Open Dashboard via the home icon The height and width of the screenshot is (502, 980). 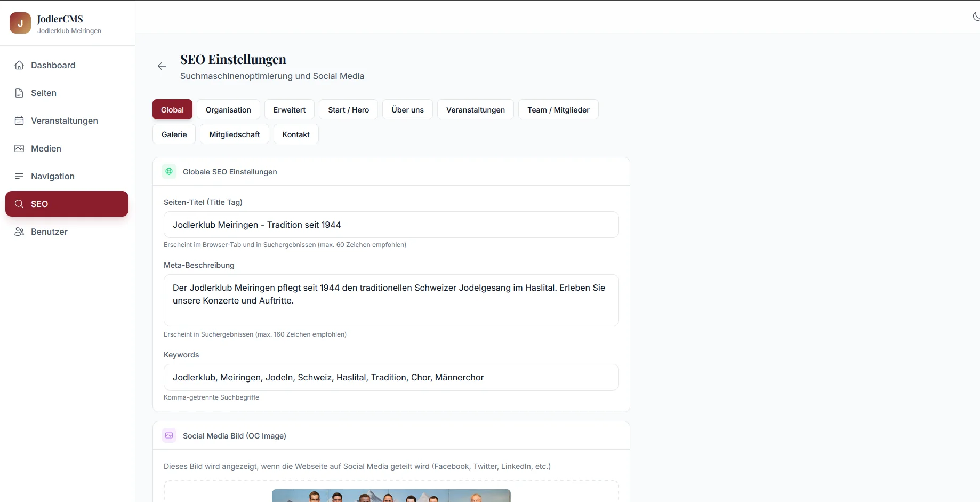[x=19, y=65]
